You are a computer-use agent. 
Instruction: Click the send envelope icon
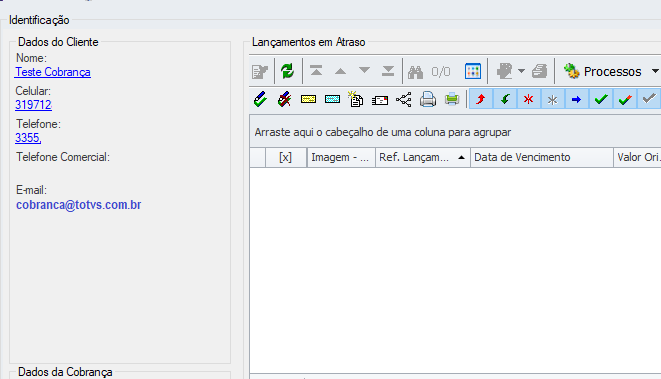tap(380, 100)
